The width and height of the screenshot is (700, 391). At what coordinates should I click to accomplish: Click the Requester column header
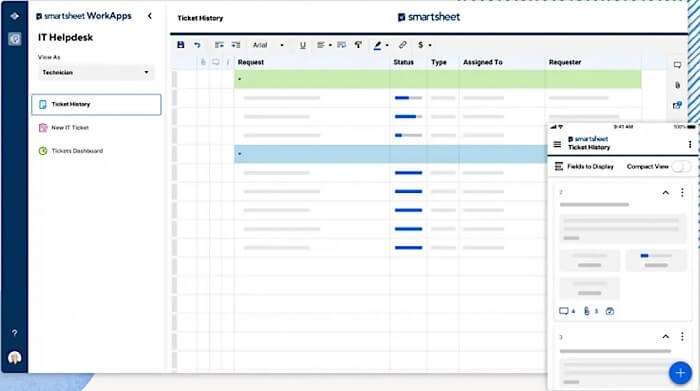(x=565, y=62)
